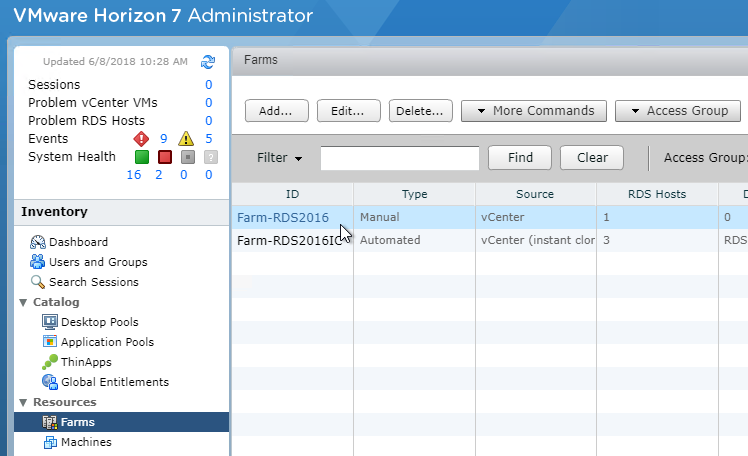The image size is (748, 456).
Task: Collapse the Resources section
Action: click(23, 403)
